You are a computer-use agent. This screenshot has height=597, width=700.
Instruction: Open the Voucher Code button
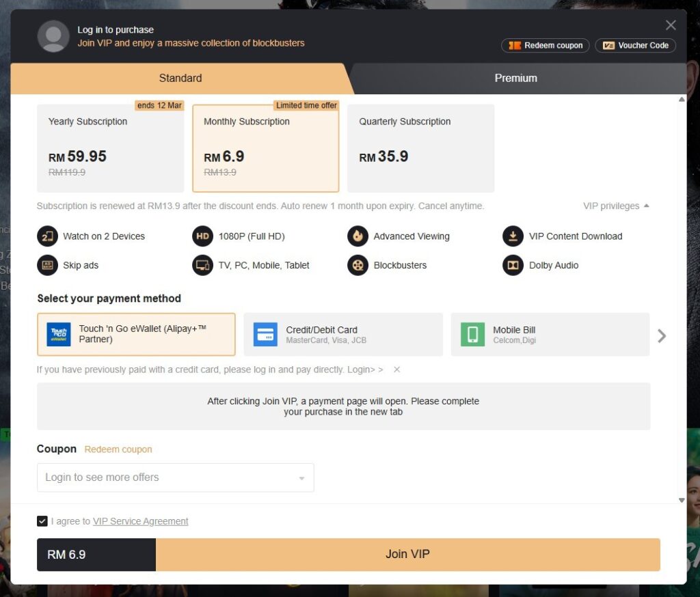point(635,46)
